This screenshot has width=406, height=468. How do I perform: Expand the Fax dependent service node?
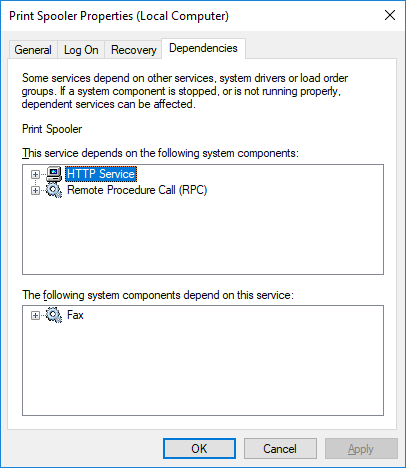pyautogui.click(x=35, y=315)
